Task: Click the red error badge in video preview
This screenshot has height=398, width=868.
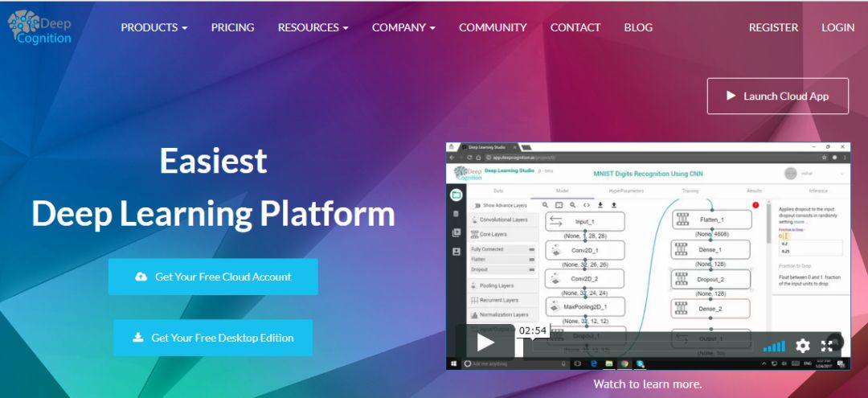Action: pos(755,205)
